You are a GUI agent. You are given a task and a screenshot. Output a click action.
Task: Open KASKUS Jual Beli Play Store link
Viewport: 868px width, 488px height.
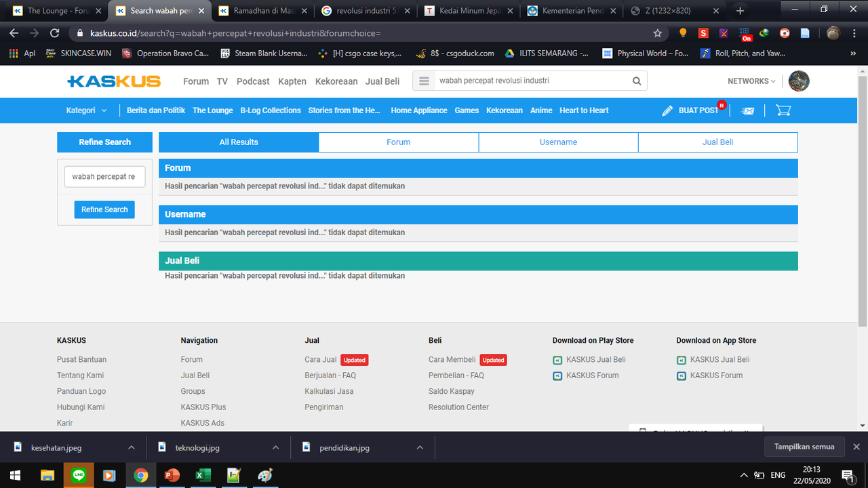click(x=589, y=360)
